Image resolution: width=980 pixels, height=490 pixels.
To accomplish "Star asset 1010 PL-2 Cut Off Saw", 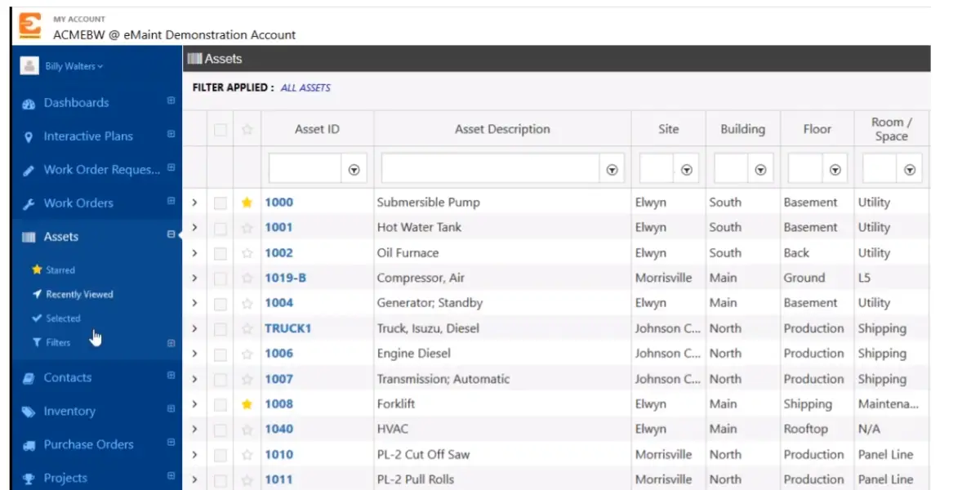I will [x=247, y=455].
